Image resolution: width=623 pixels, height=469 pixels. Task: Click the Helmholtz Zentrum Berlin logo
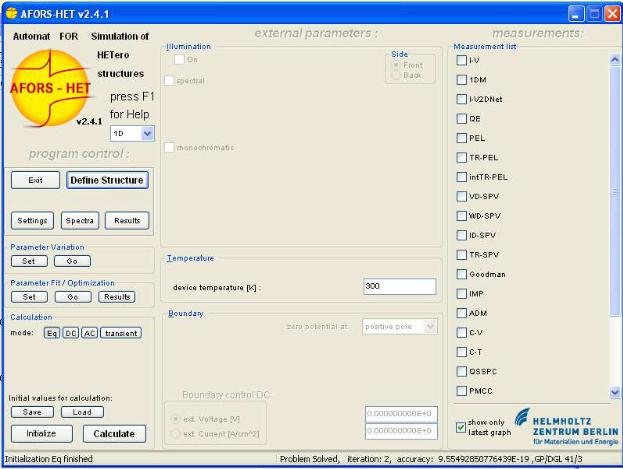tap(567, 427)
